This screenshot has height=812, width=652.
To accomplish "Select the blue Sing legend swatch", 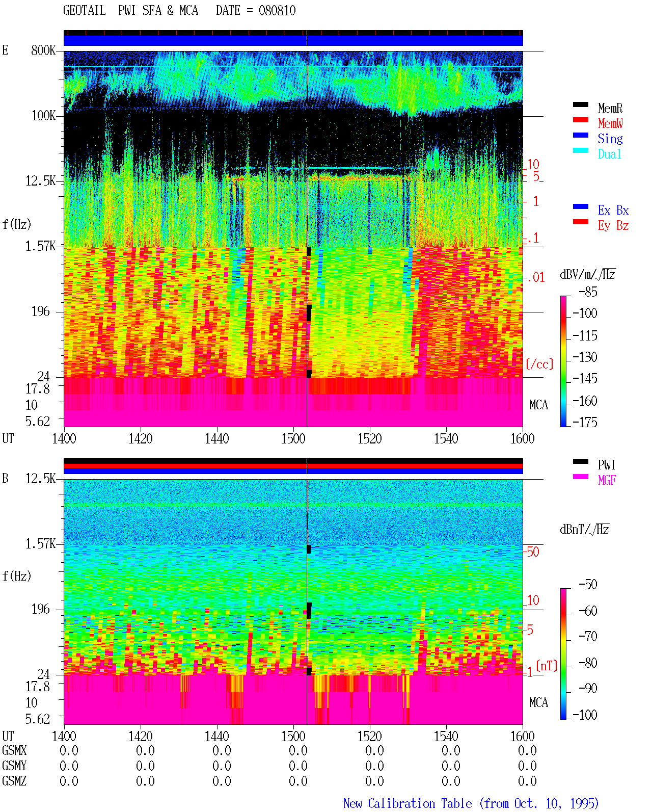I will tap(581, 135).
